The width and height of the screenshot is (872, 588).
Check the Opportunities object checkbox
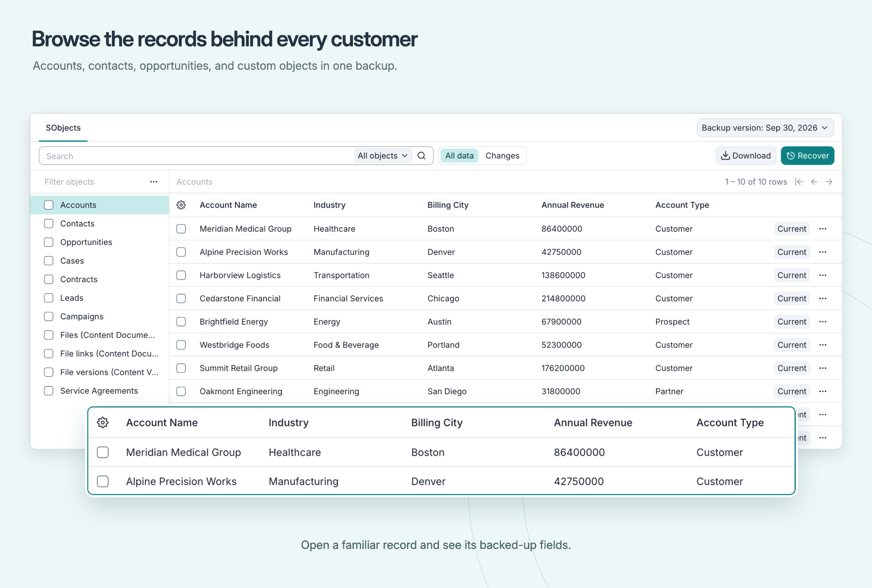click(x=49, y=242)
